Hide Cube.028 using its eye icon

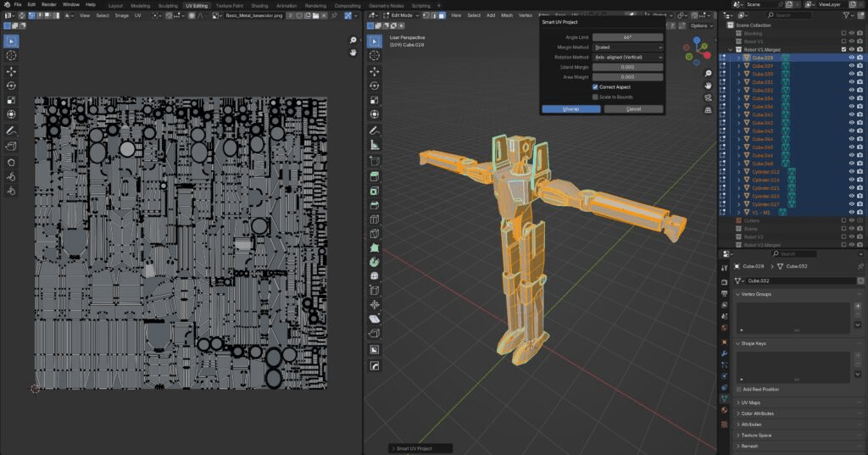pos(852,58)
